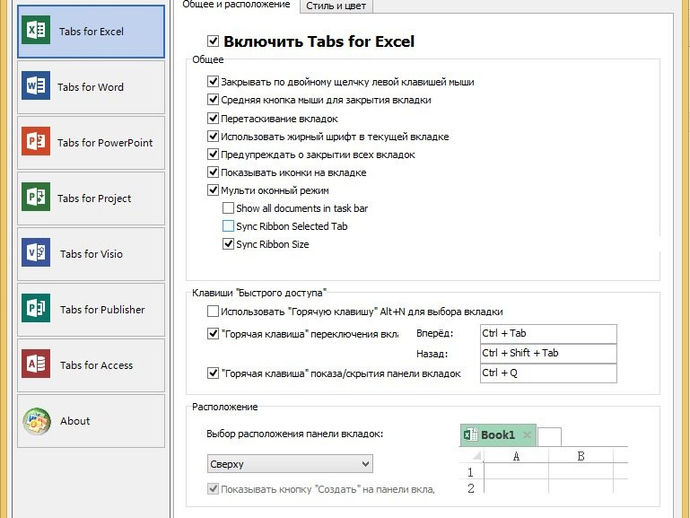Image resolution: width=690 pixels, height=518 pixels.
Task: Select the Word icon in the sidebar
Action: tap(36, 85)
